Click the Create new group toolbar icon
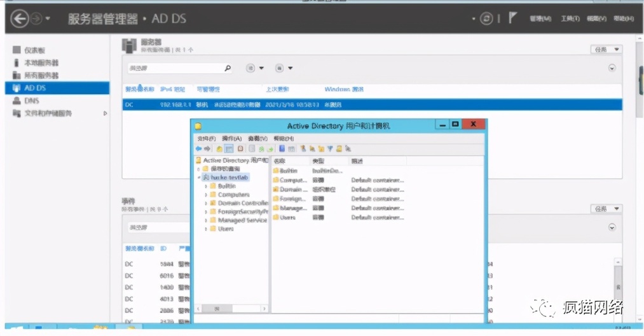This screenshot has height=336, width=644. click(x=313, y=149)
